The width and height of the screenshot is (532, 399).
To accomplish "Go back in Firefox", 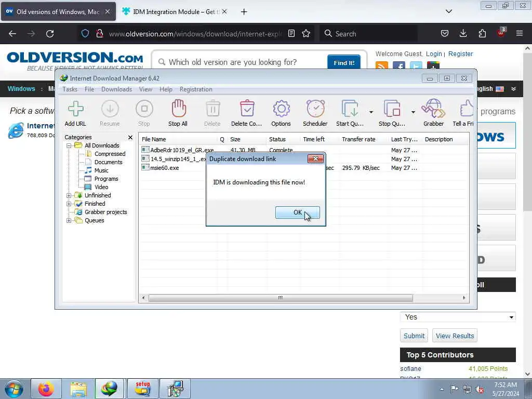I will point(12,34).
